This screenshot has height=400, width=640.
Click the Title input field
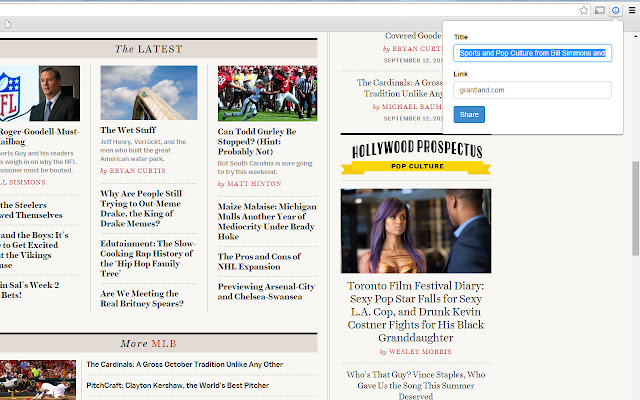(x=532, y=53)
